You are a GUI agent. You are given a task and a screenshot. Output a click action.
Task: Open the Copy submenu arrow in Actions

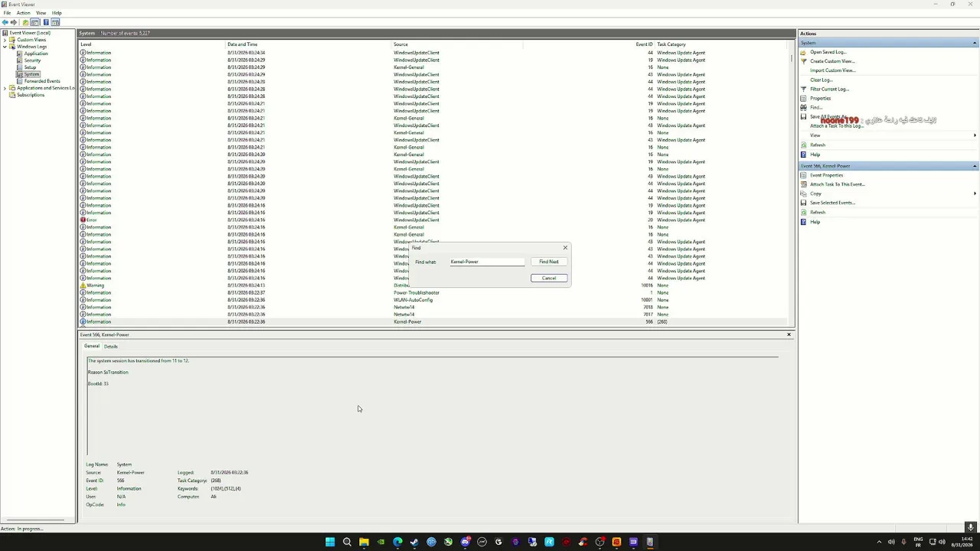click(x=975, y=194)
